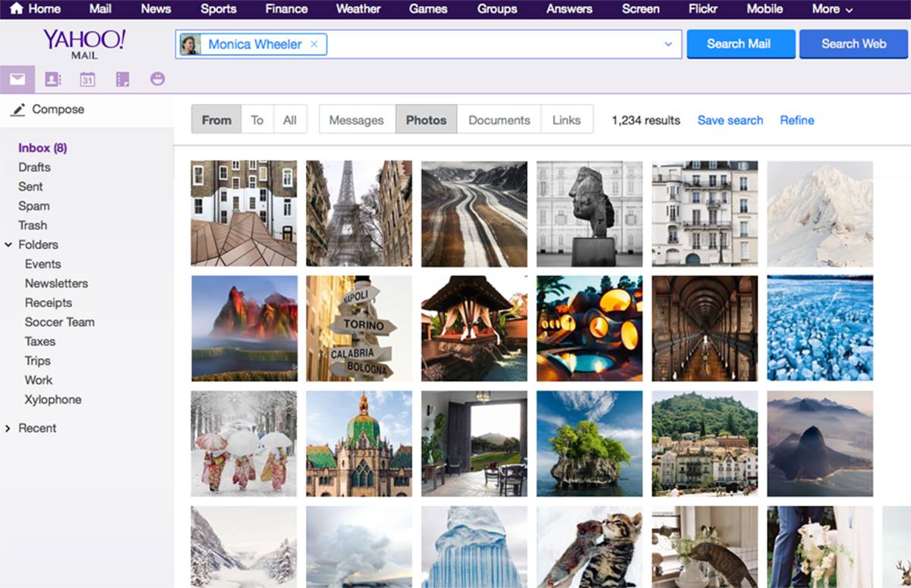
Task: Open the Calendar icon
Action: (x=87, y=79)
